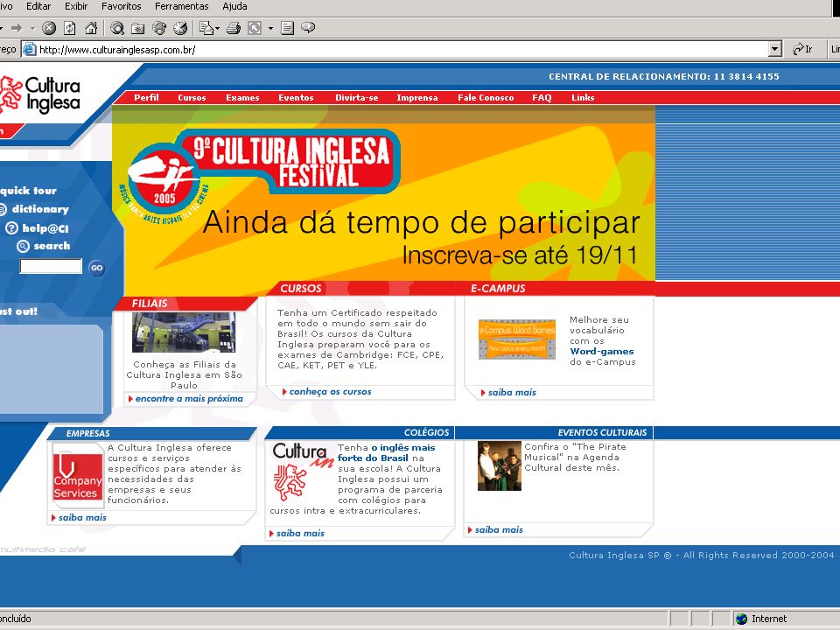Click the Pirate Musical photo thumbnail
Image resolution: width=840 pixels, height=630 pixels.
coord(500,465)
